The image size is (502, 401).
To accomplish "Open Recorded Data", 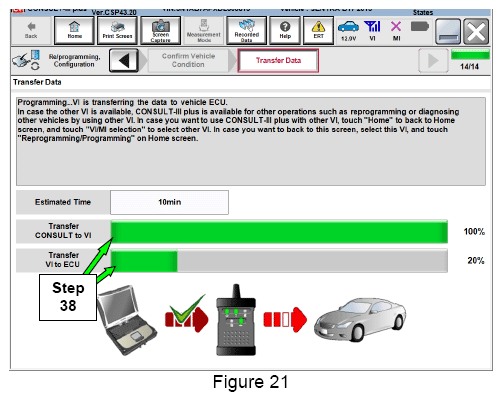I will 247,30.
